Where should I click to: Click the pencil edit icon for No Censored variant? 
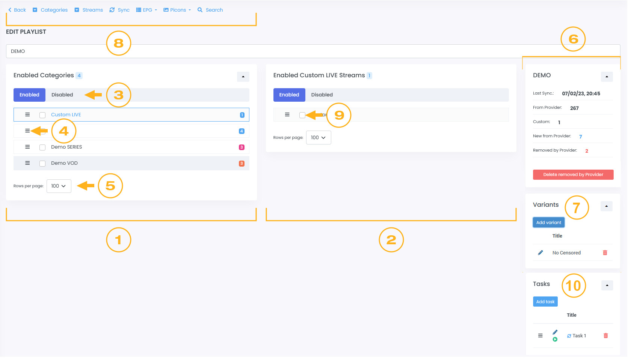540,253
